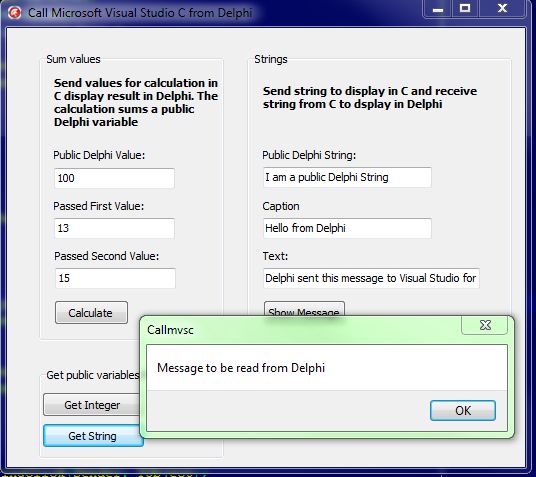Viewport: 536px width, 477px height.
Task: Click the Callmvsc dialog title text
Action: pos(170,330)
